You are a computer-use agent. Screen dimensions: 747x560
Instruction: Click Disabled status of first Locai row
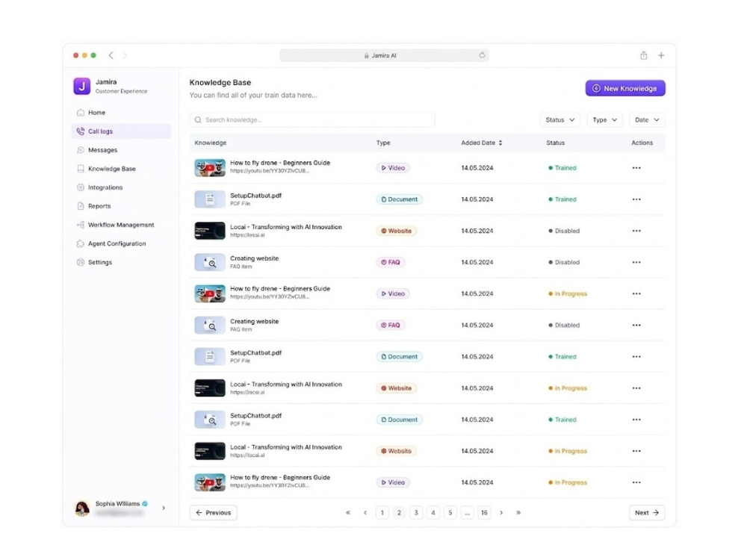tap(564, 231)
